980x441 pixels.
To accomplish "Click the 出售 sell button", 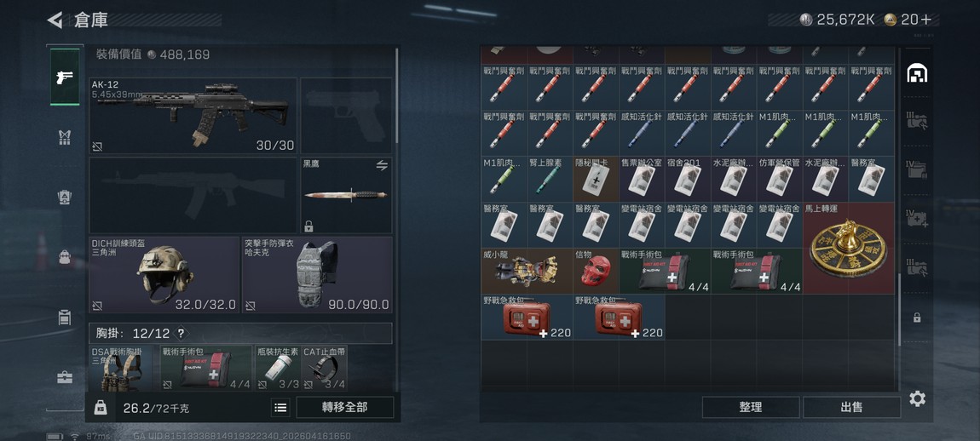I will pos(851,407).
